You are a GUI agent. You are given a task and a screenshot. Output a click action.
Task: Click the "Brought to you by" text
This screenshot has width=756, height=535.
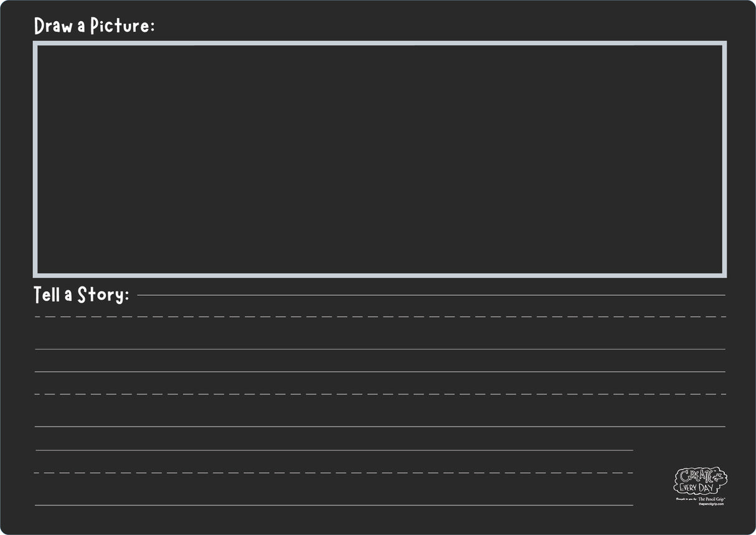click(x=685, y=499)
